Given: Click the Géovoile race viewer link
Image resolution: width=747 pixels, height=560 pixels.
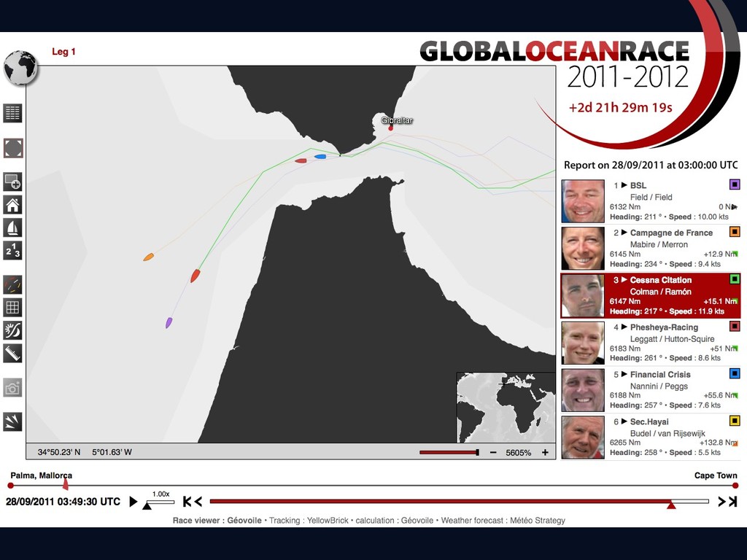Looking at the screenshot, I should 244,521.
